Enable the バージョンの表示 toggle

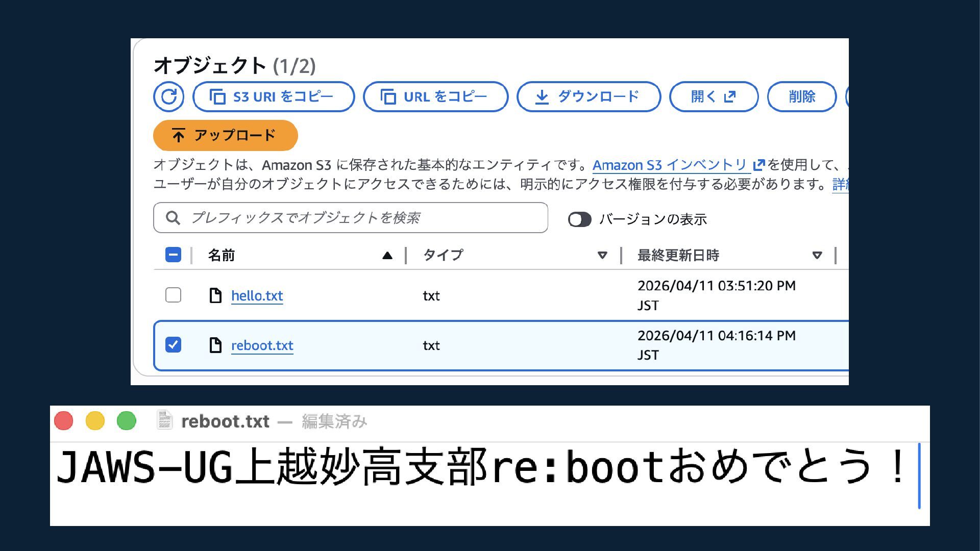579,219
